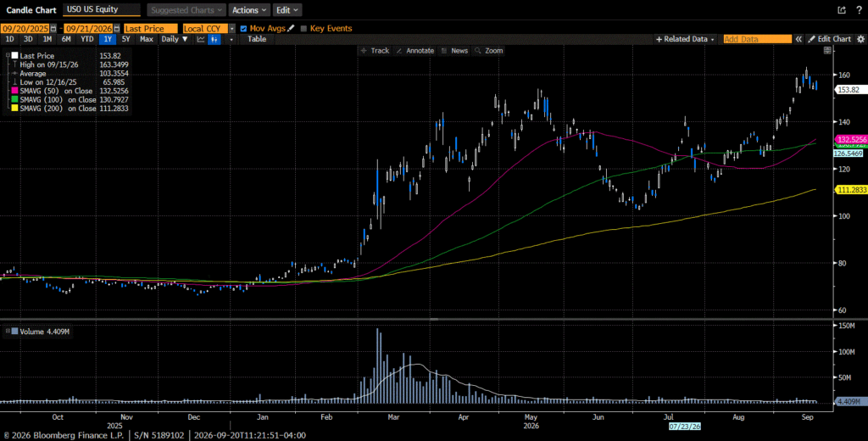Enable the Key Events checkbox

click(303, 28)
